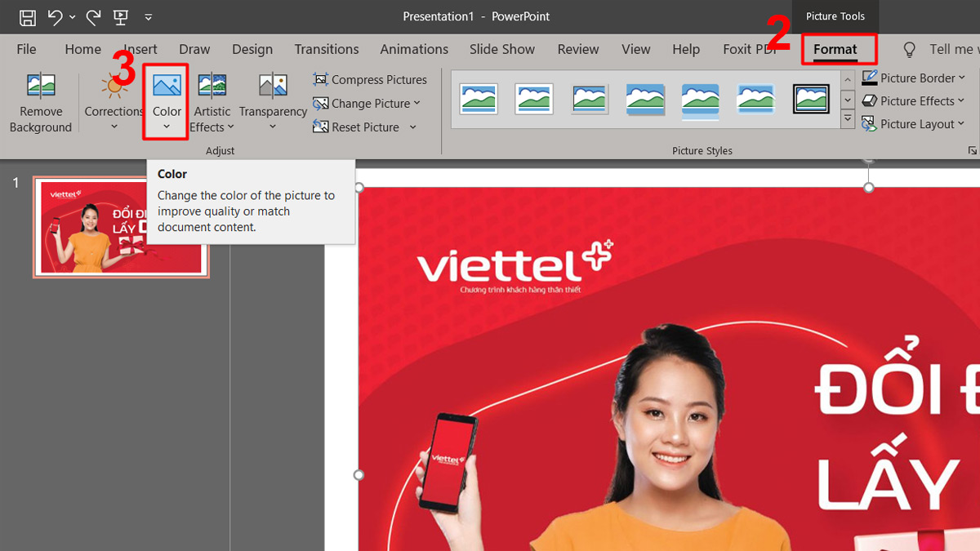The height and width of the screenshot is (551, 980).
Task: Open the Slide Show menu tab
Action: click(x=501, y=49)
